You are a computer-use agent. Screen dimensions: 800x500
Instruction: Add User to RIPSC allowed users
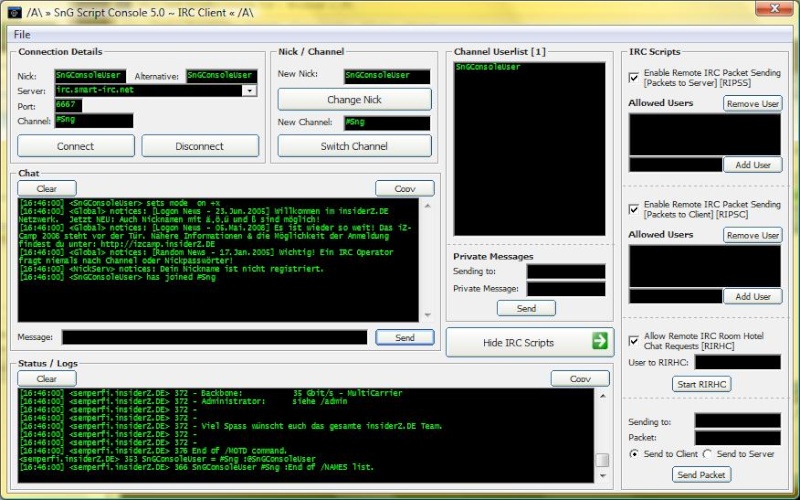click(753, 296)
